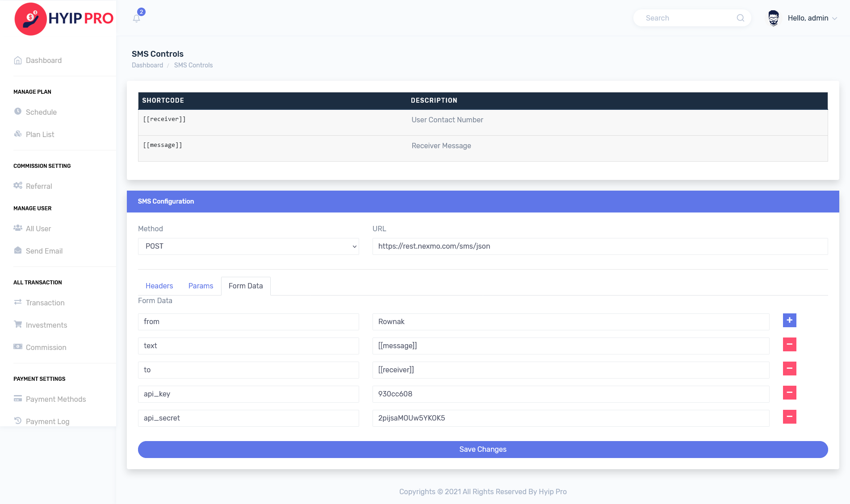Click the api_secret value field
The image size is (850, 504).
click(570, 418)
